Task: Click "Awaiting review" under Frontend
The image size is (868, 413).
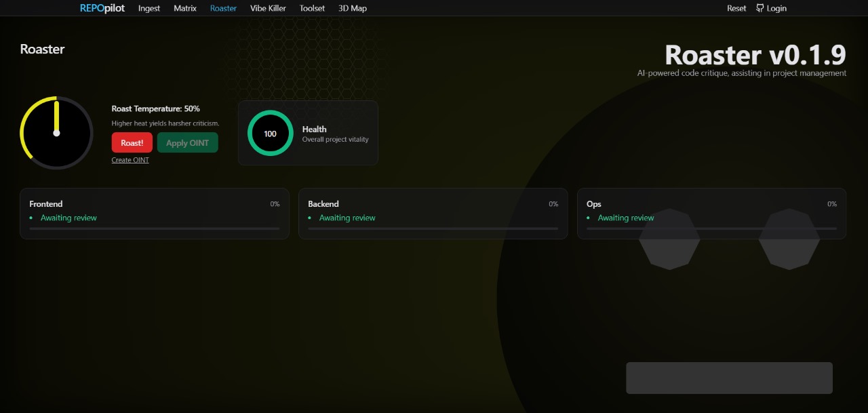Action: pos(68,218)
